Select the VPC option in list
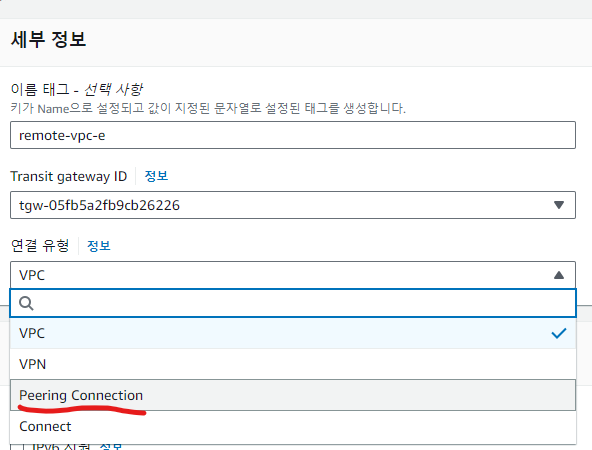 (293, 333)
